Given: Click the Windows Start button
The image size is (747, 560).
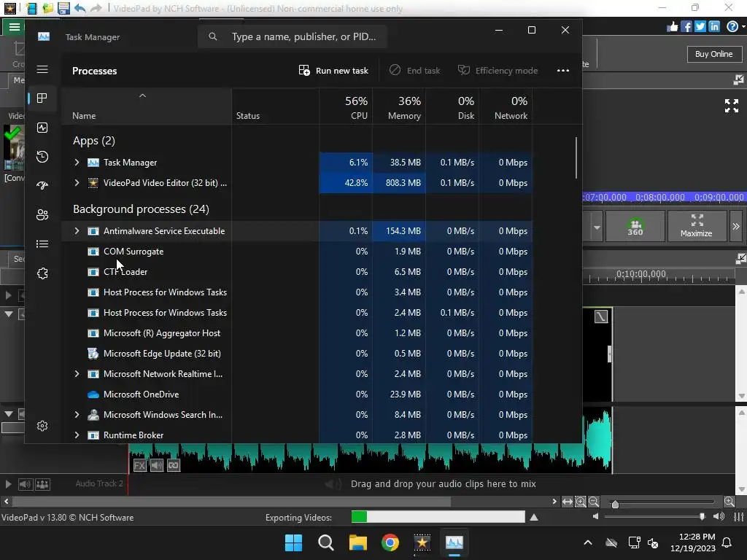Looking at the screenshot, I should (293, 542).
